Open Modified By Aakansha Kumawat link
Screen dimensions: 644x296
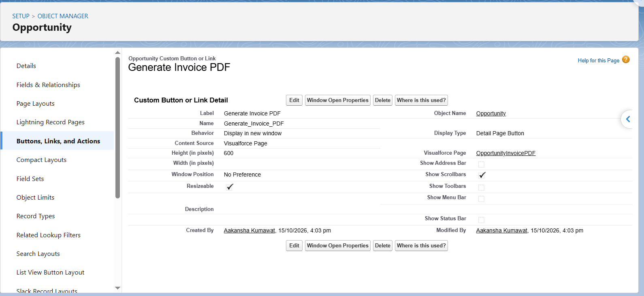pos(502,230)
